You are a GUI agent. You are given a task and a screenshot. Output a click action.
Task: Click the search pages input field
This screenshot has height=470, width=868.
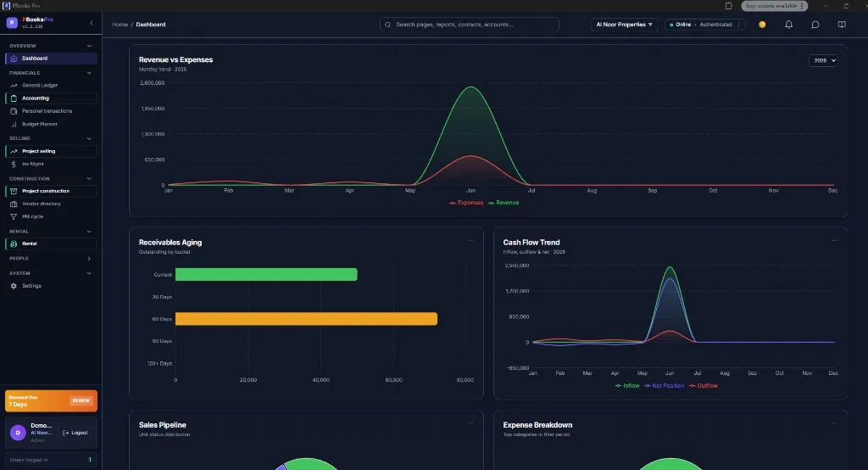click(470, 25)
